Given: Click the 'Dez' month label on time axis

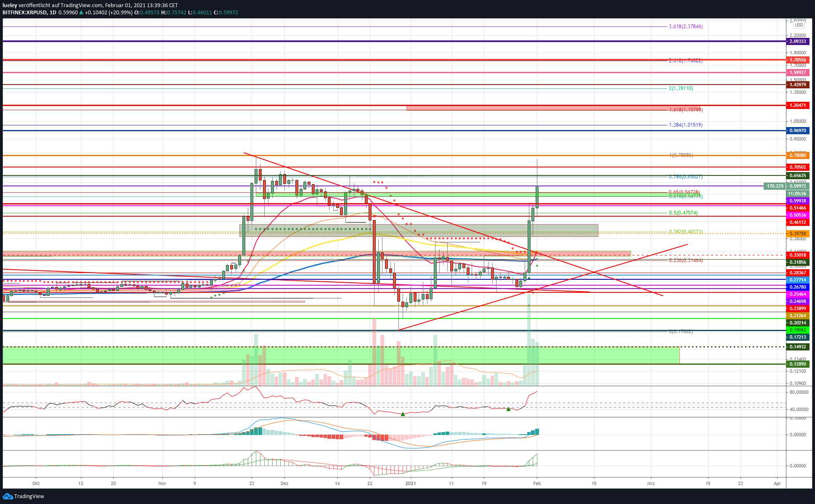Looking at the screenshot, I should coord(284,483).
